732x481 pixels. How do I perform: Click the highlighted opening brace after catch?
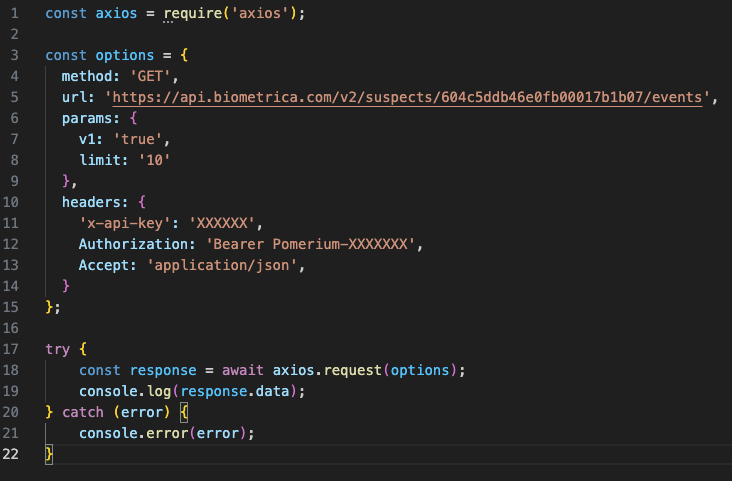[184, 412]
